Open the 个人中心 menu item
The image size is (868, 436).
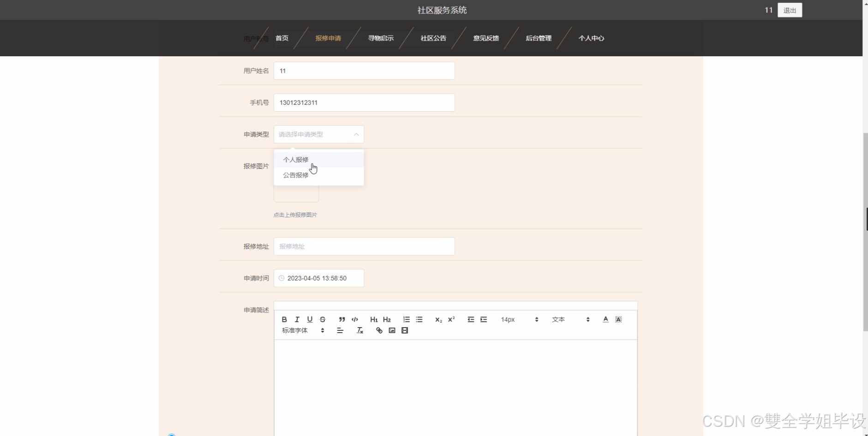(x=592, y=38)
